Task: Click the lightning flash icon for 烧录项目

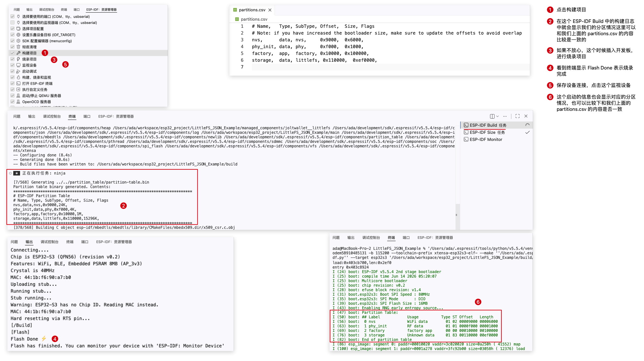Action: 18,59
